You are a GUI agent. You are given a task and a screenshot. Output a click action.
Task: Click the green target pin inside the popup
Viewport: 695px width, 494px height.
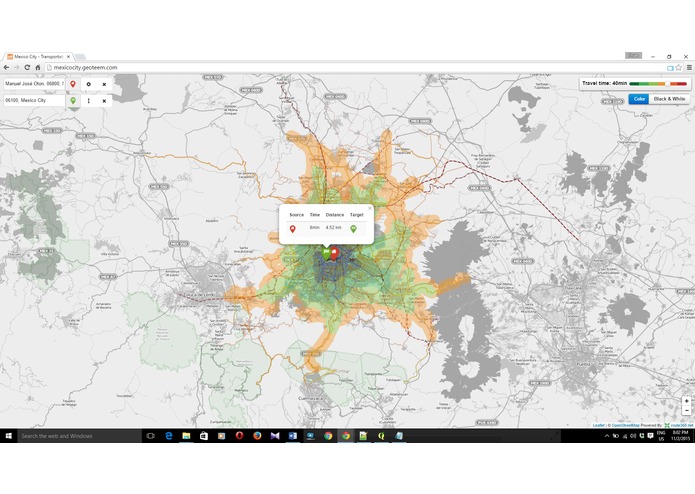pos(353,229)
